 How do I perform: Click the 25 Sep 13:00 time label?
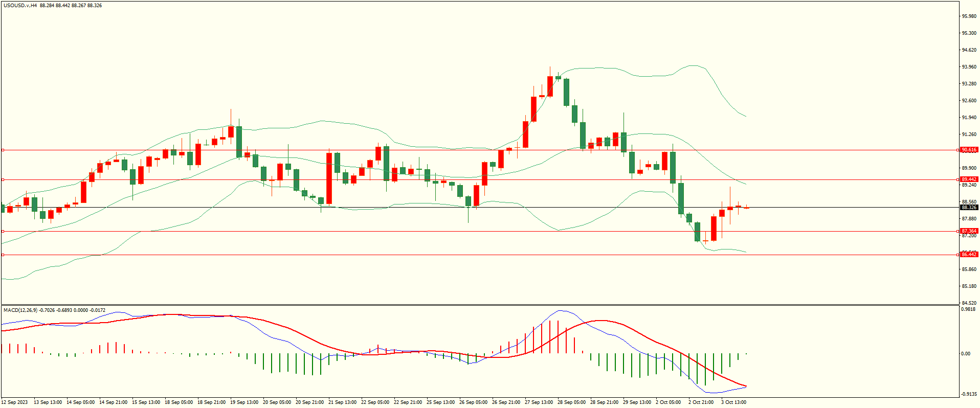coord(440,402)
